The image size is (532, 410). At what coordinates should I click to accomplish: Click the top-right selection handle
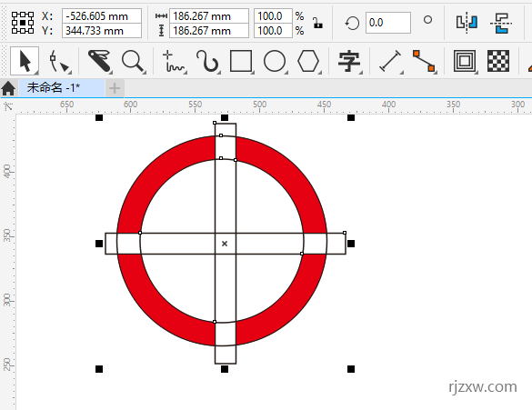point(351,117)
